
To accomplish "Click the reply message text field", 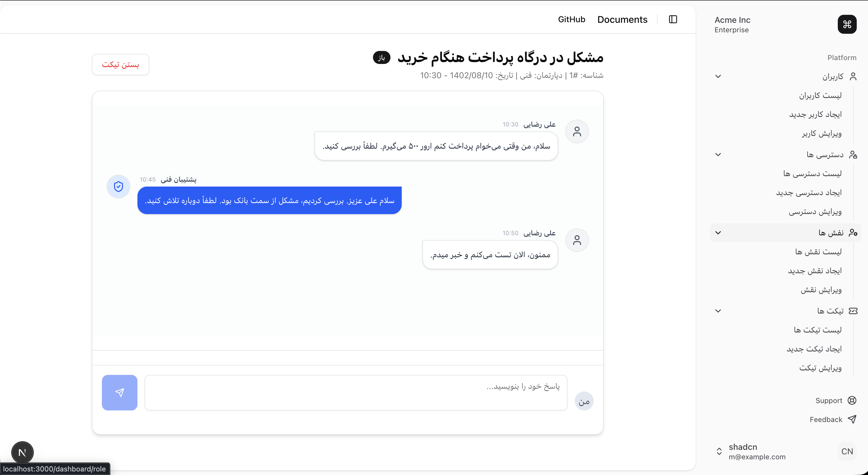I will tap(356, 392).
